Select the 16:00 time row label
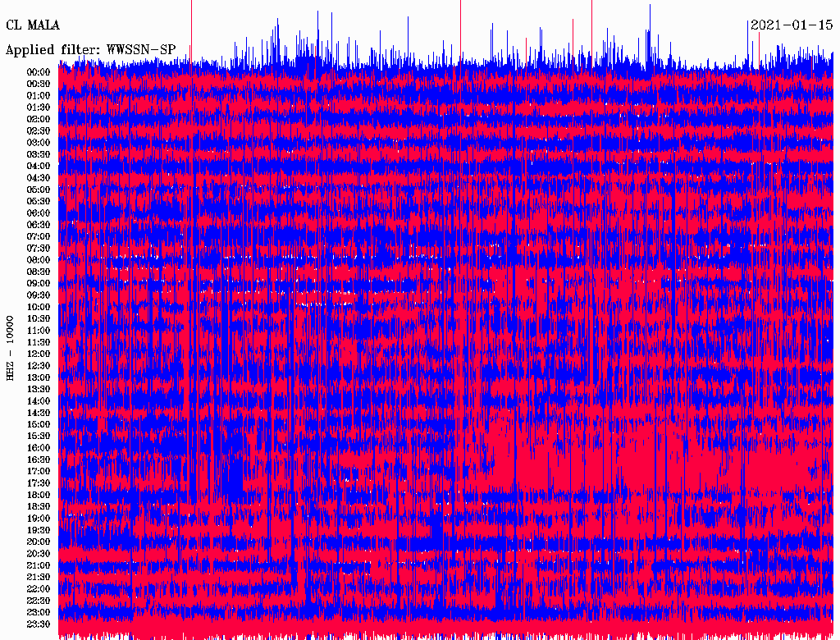Image resolution: width=840 pixels, height=640 pixels. (39, 448)
